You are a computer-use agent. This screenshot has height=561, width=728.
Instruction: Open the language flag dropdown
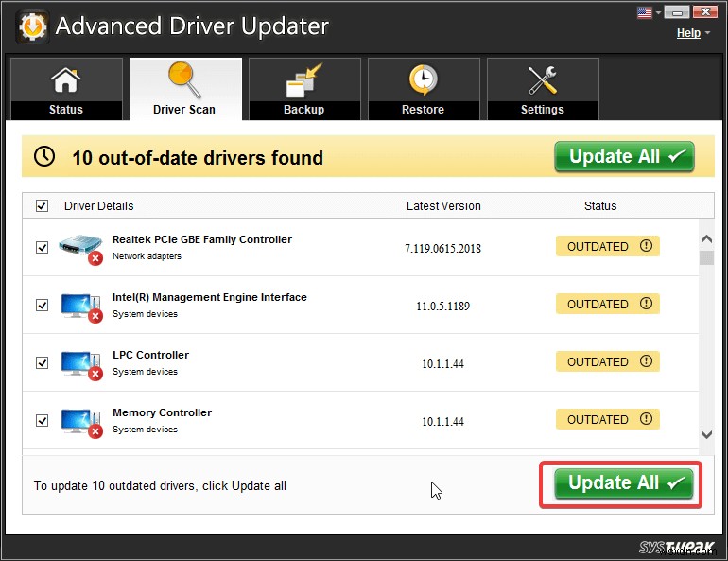coord(650,12)
